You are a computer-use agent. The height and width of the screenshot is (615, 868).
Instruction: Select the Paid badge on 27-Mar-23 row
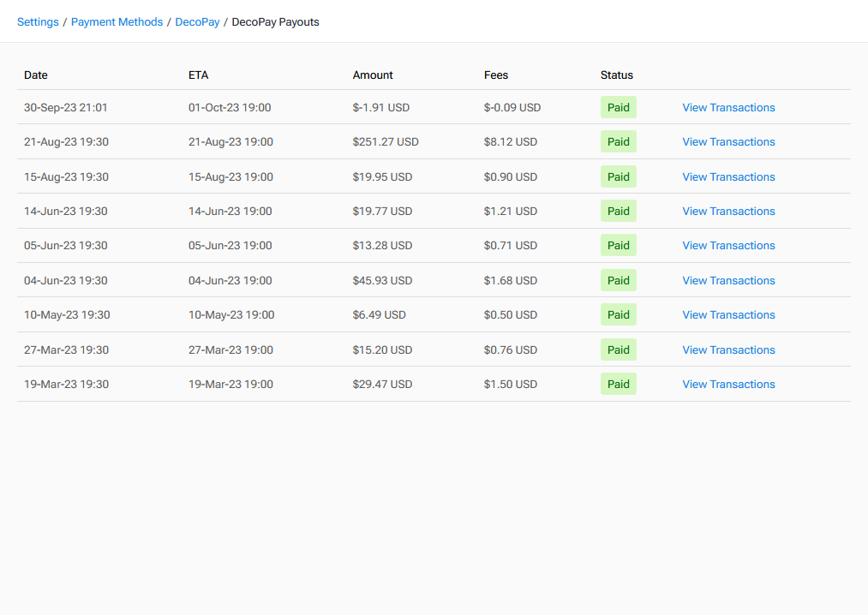pyautogui.click(x=619, y=349)
